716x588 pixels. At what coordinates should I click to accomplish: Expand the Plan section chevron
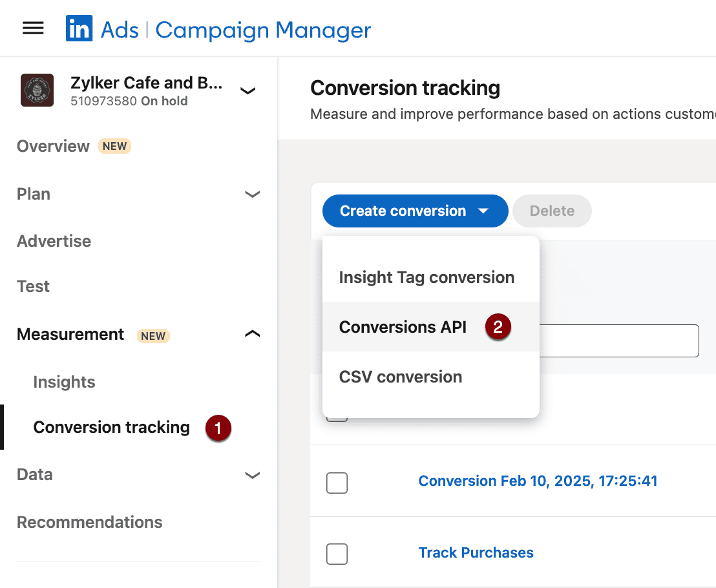pos(252,194)
